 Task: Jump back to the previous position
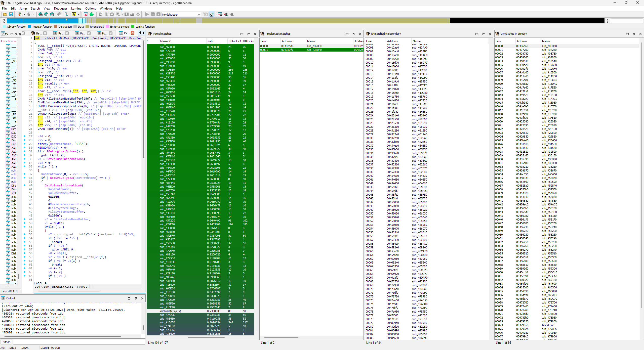coord(19,15)
